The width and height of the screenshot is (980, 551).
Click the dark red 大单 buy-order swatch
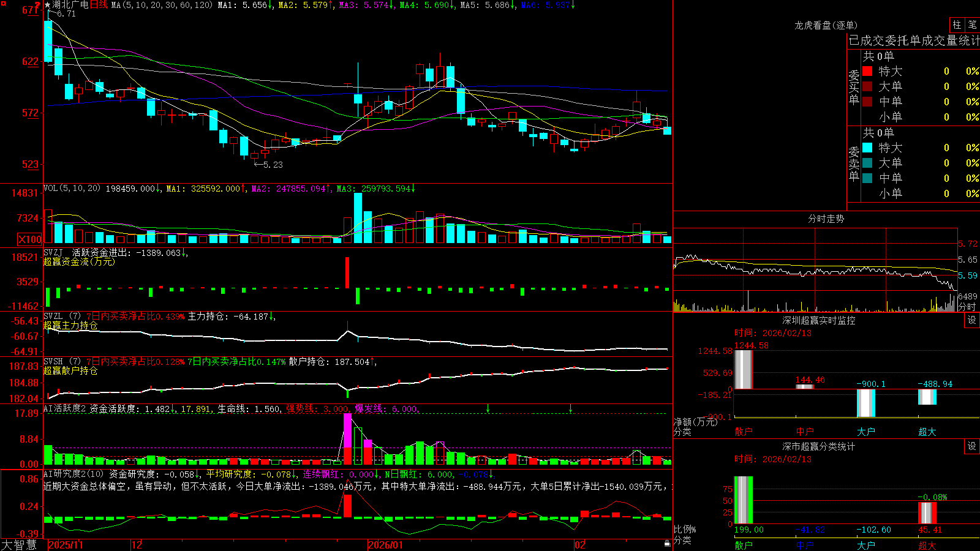pos(867,86)
